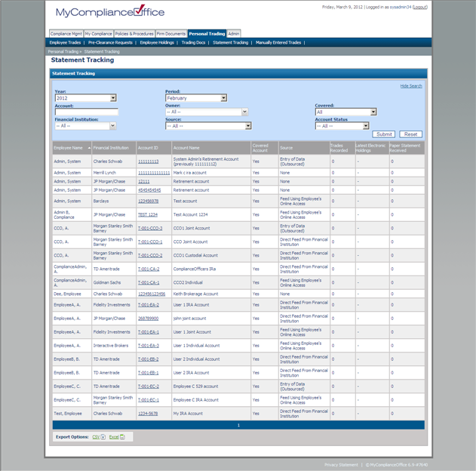Viewport: 476px width, 471px height.
Task: Click the Hide Search link
Action: 411,86
